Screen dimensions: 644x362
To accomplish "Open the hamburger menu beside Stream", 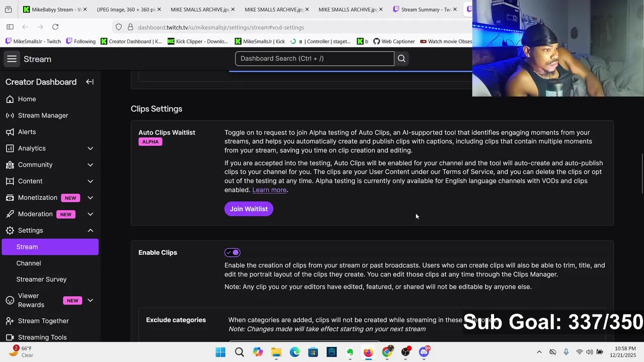I will (x=12, y=59).
